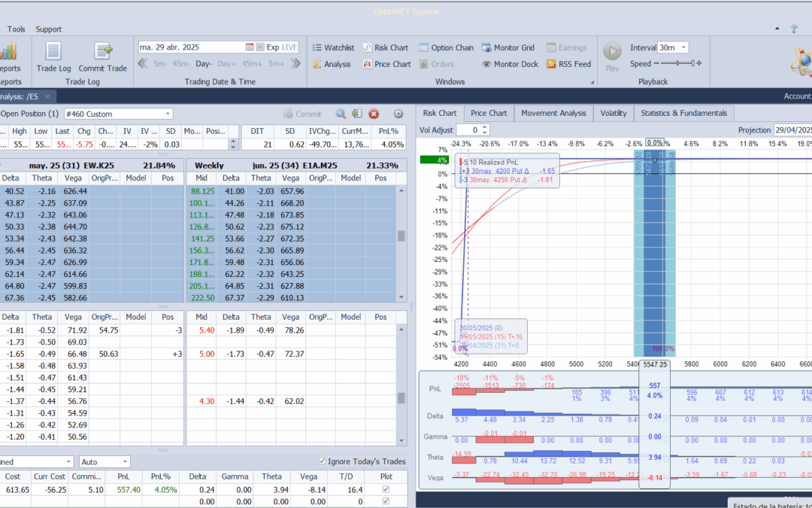Click the 45m- time step button
812x508 pixels.
click(x=181, y=64)
